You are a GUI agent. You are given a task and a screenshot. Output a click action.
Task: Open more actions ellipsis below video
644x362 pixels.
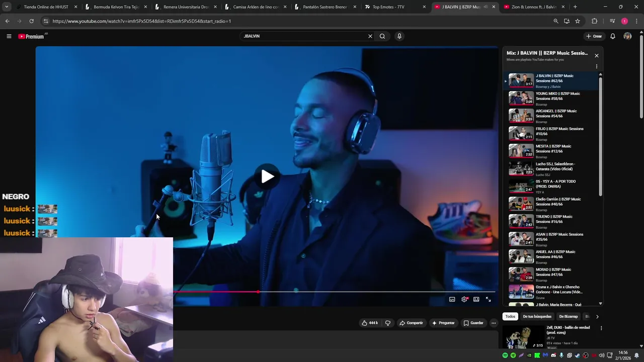click(494, 323)
